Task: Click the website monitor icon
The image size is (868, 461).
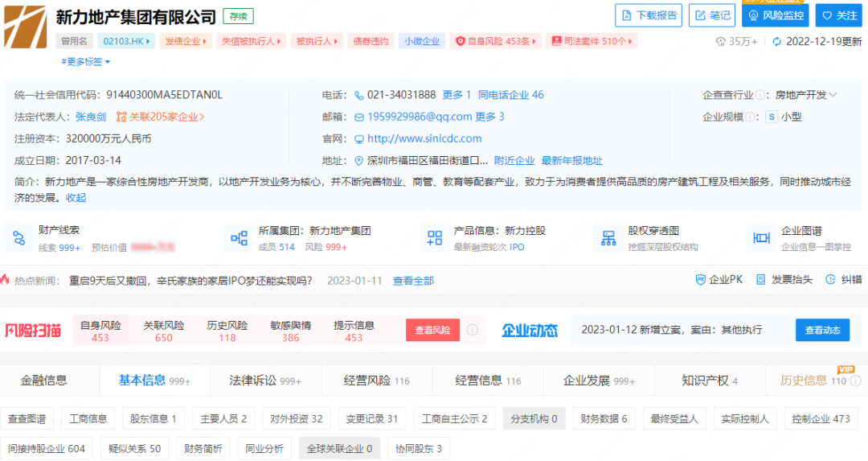Action: [358, 139]
